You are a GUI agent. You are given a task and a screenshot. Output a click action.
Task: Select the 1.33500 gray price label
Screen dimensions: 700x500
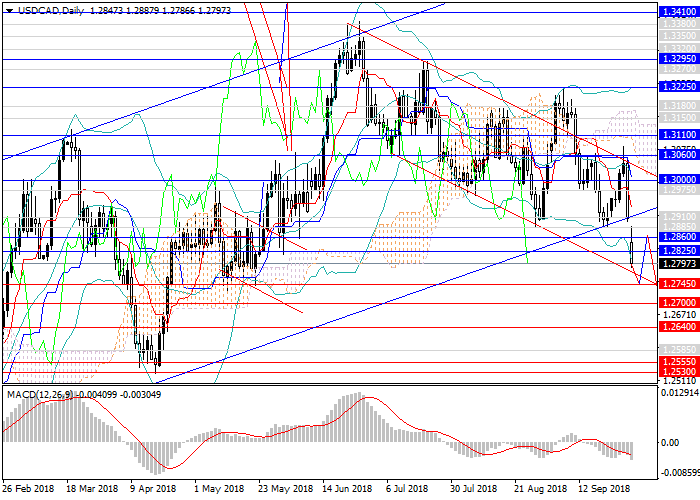(x=679, y=36)
